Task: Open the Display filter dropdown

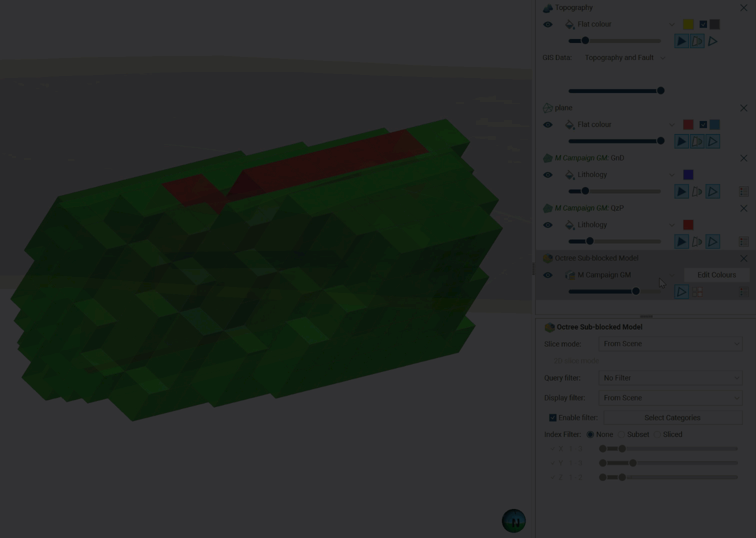Action: coord(670,398)
